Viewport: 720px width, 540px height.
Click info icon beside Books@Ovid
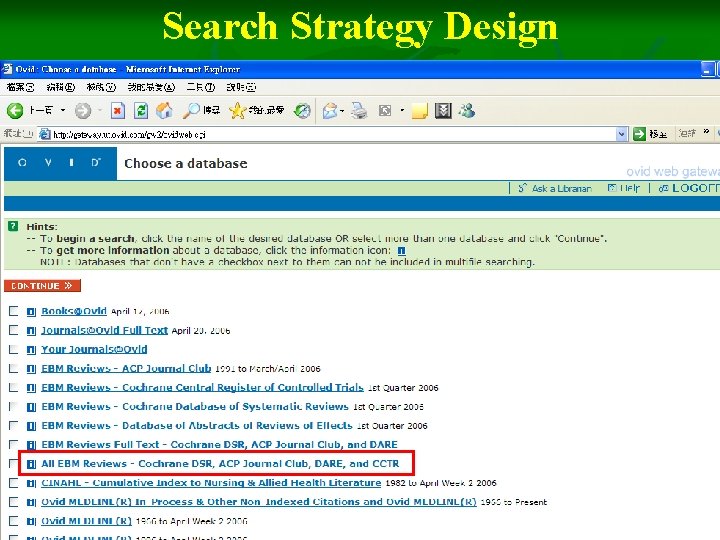31,312
